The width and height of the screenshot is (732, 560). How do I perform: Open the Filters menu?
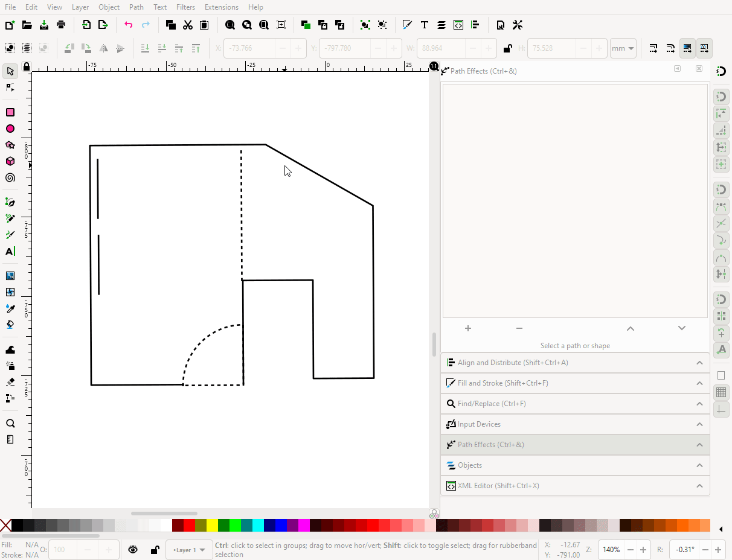coord(186,7)
